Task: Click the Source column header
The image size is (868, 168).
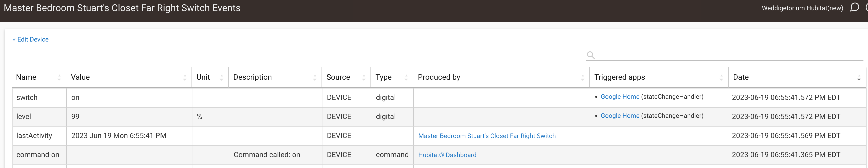Action: [346, 77]
